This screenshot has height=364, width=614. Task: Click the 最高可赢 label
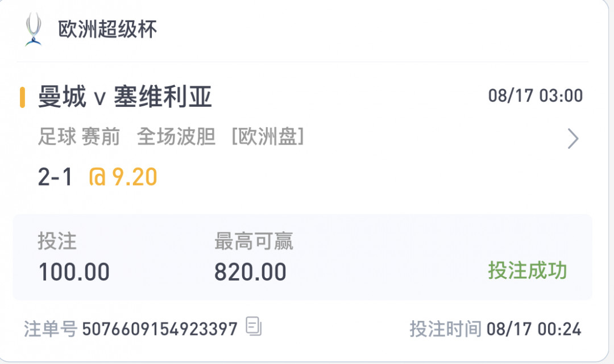tap(254, 241)
